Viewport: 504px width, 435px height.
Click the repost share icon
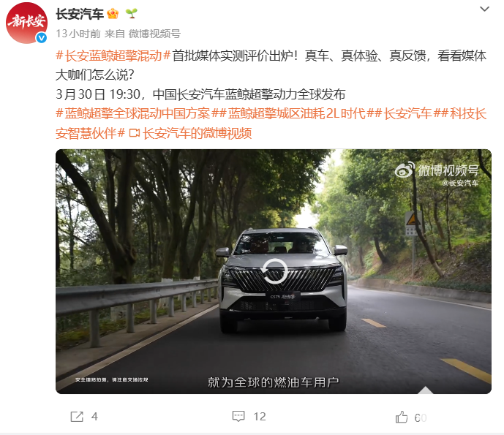point(77,417)
